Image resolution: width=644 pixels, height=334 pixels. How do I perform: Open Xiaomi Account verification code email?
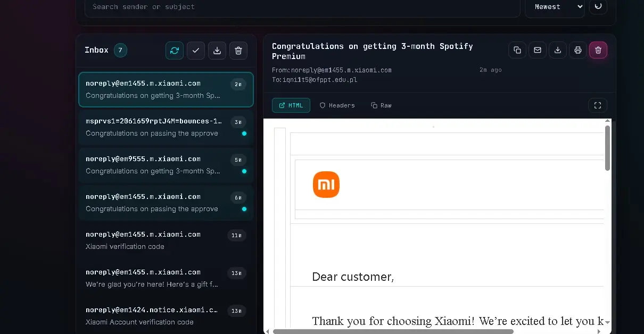click(166, 316)
